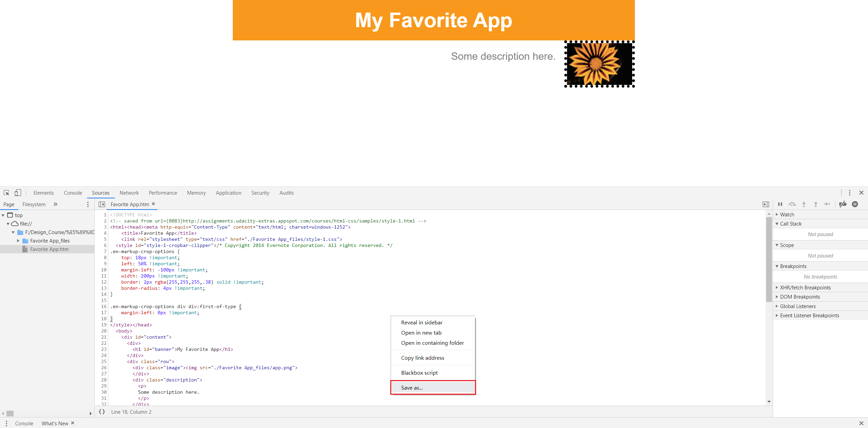868x428 pixels.
Task: Choose Save as... from context menu
Action: (x=433, y=388)
